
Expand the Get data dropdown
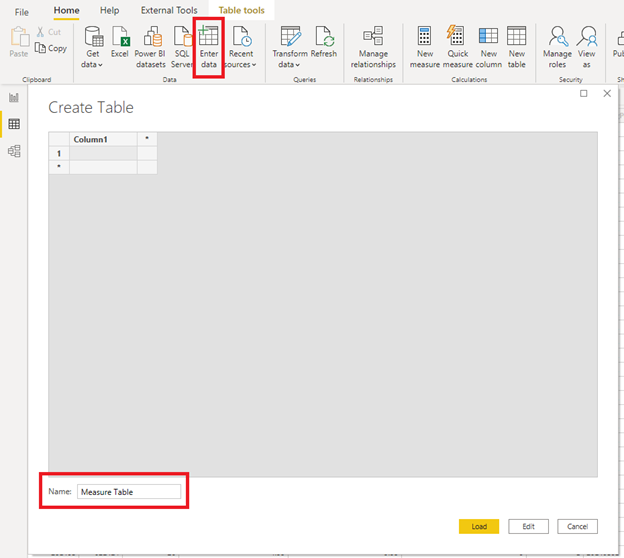pos(93,64)
